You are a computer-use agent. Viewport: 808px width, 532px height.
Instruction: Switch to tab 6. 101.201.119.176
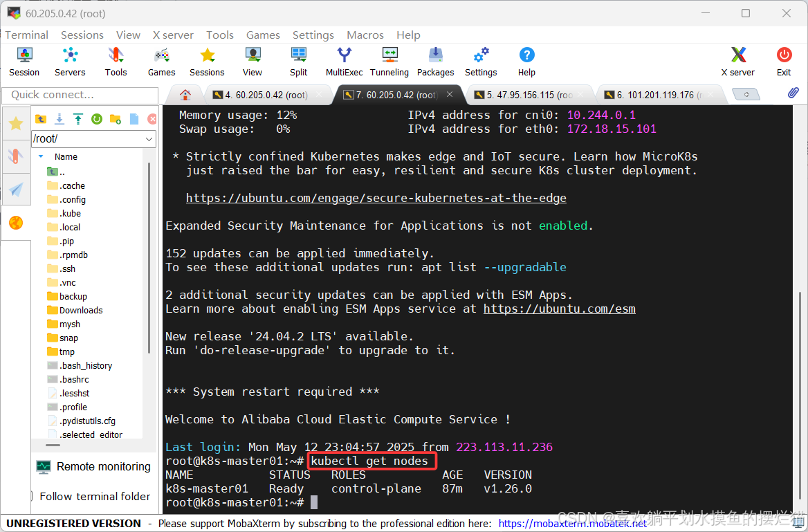point(659,95)
